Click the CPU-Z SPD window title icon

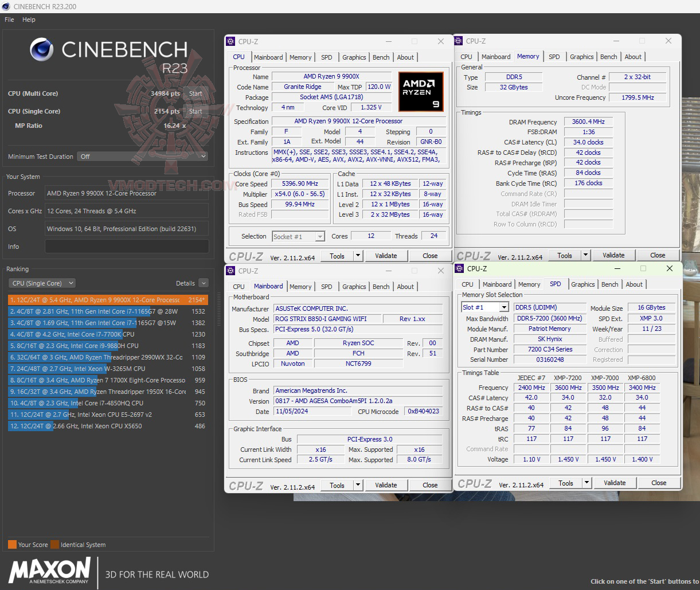pos(459,268)
